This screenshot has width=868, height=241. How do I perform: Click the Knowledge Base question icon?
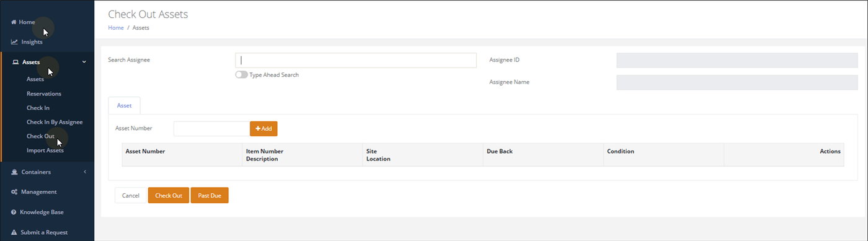coord(14,212)
